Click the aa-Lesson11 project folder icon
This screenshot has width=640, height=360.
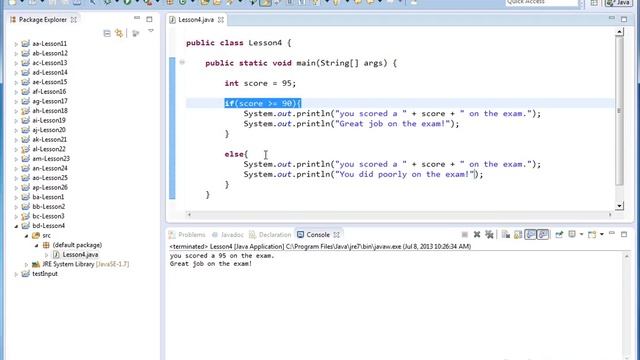point(25,43)
